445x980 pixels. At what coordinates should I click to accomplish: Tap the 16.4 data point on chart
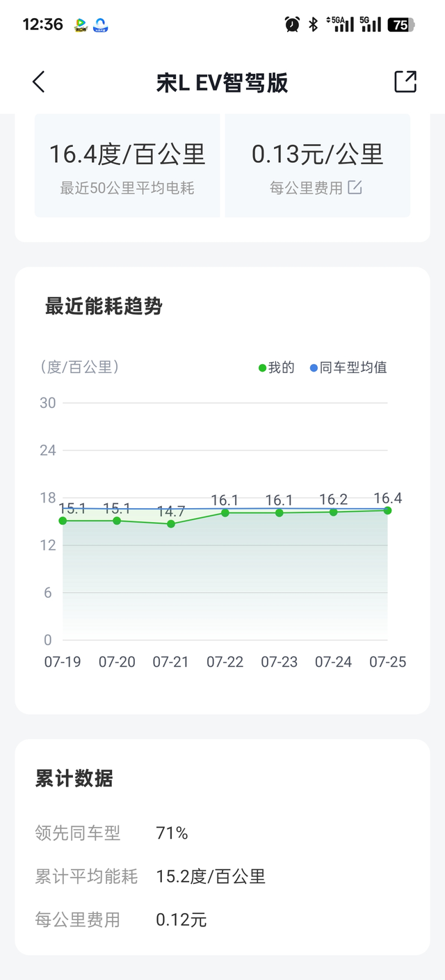point(387,509)
